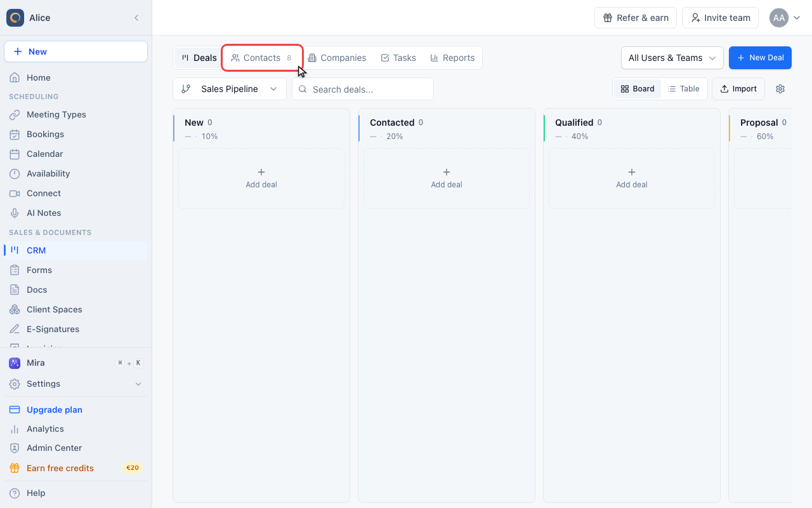Open the Deals tab

tap(199, 58)
